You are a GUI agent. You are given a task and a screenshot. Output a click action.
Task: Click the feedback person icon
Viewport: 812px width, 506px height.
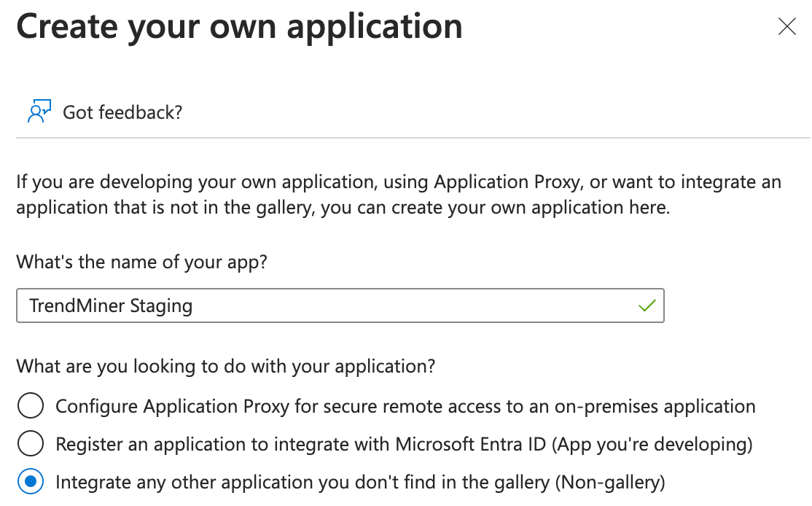click(x=39, y=112)
